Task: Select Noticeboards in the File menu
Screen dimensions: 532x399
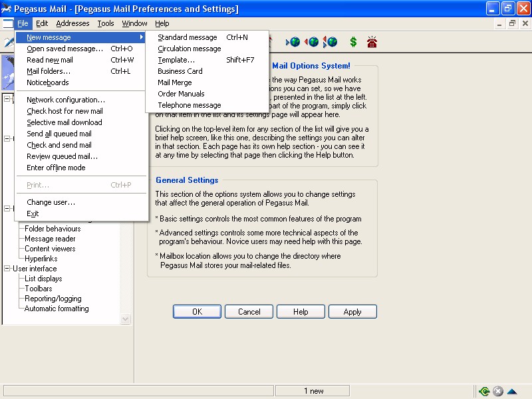Action: coord(81,82)
